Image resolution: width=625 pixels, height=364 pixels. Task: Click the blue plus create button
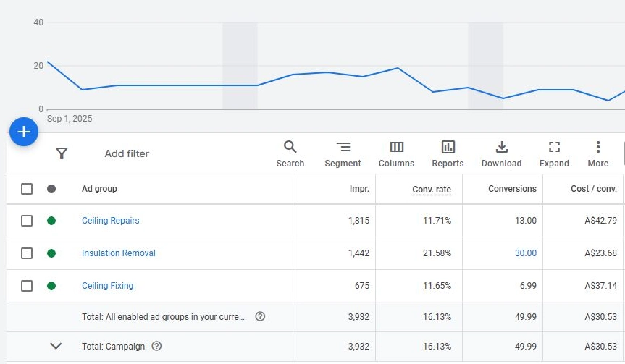(23, 132)
